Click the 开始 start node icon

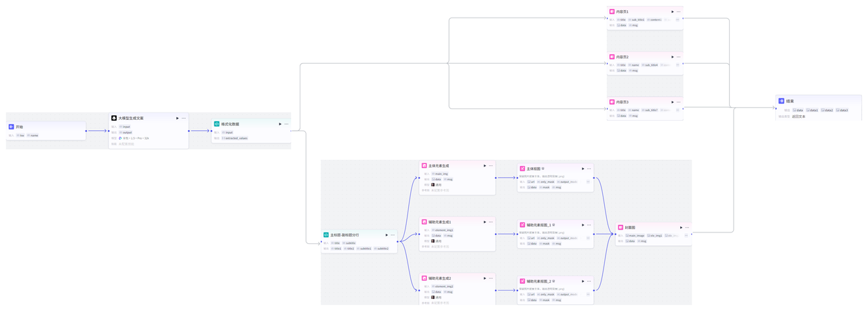tap(12, 127)
